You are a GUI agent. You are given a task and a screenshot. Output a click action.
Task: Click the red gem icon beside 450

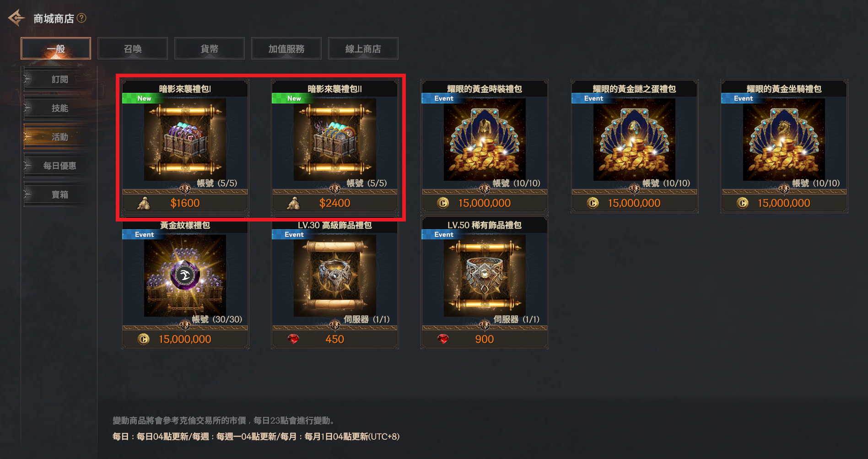293,339
